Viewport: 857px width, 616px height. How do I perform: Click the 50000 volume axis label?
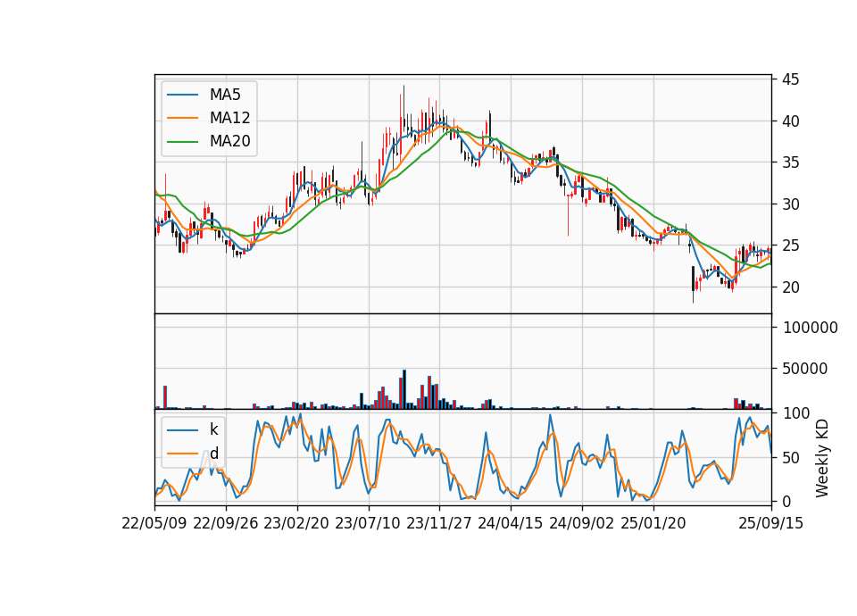pyautogui.click(x=804, y=369)
